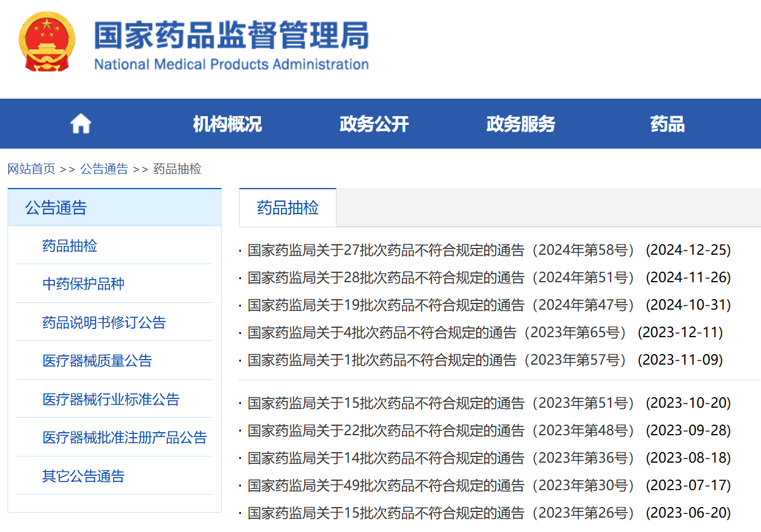Open the 28批次 notice (2024年第51号)
Image resolution: width=761 pixels, height=532 pixels.
[441, 278]
